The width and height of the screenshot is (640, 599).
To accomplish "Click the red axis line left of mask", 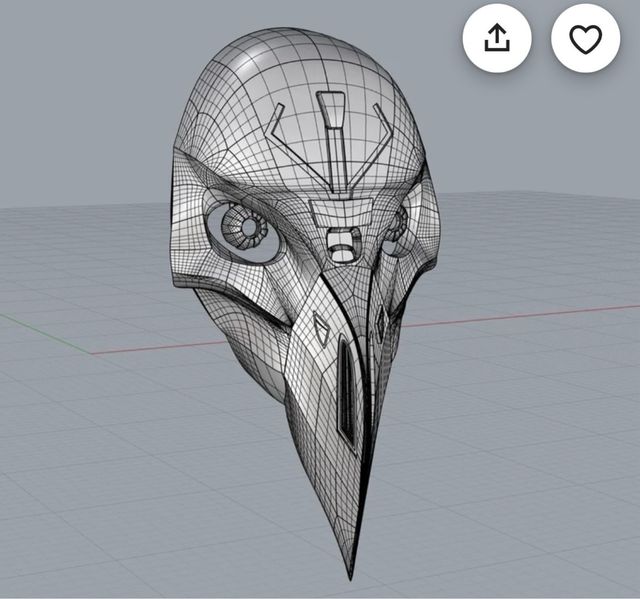I will [150, 347].
